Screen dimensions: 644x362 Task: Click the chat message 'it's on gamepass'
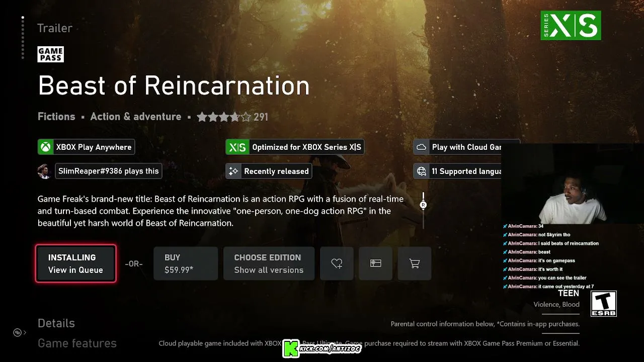tap(556, 260)
